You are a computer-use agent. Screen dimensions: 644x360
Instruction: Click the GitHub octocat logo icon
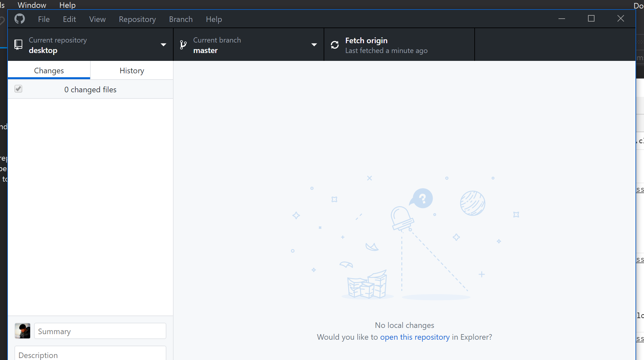coord(19,19)
